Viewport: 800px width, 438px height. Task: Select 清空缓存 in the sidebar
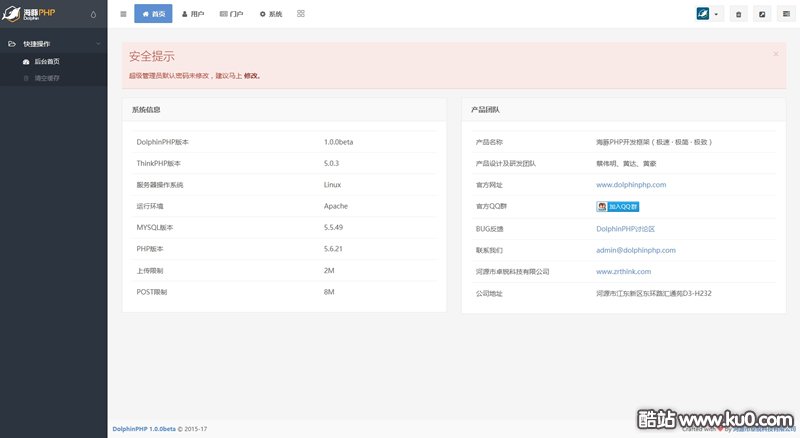pyautogui.click(x=54, y=78)
